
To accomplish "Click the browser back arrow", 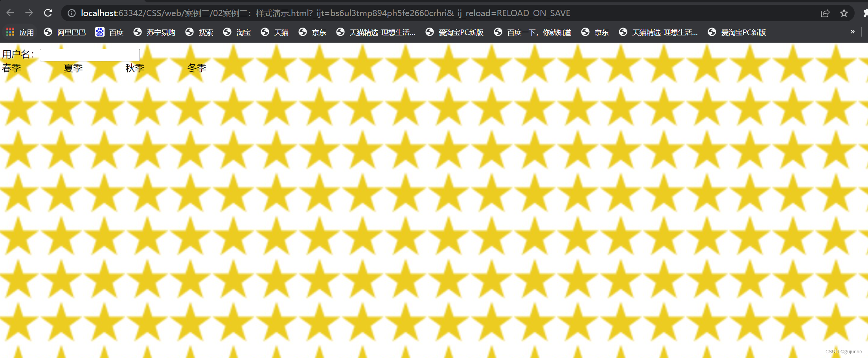I will [x=10, y=13].
